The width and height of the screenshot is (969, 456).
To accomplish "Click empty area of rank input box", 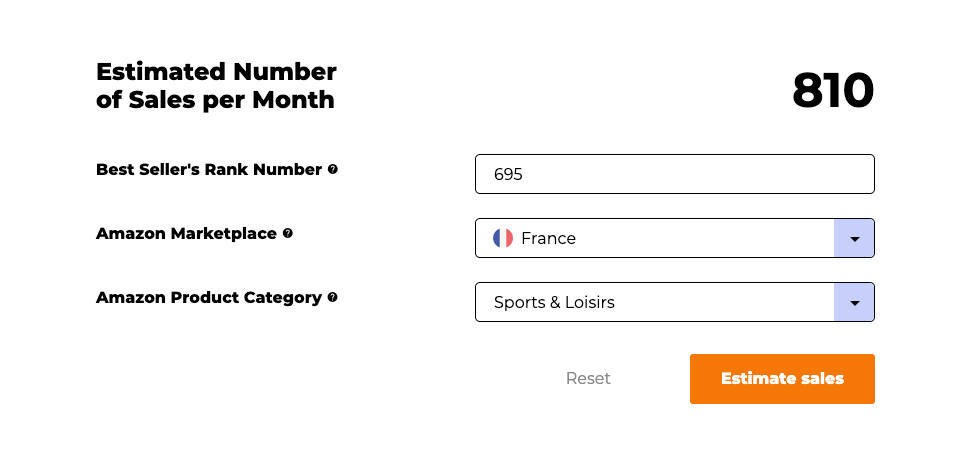I will [x=698, y=174].
